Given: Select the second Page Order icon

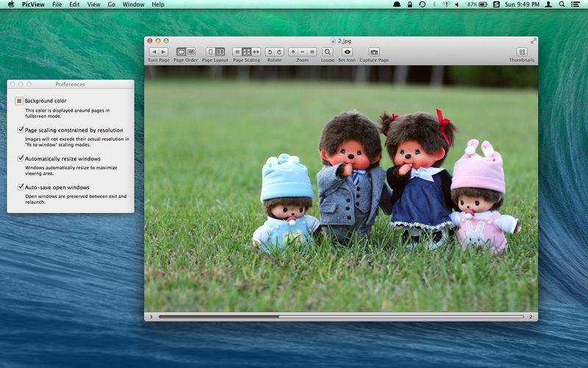Looking at the screenshot, I should 191,52.
